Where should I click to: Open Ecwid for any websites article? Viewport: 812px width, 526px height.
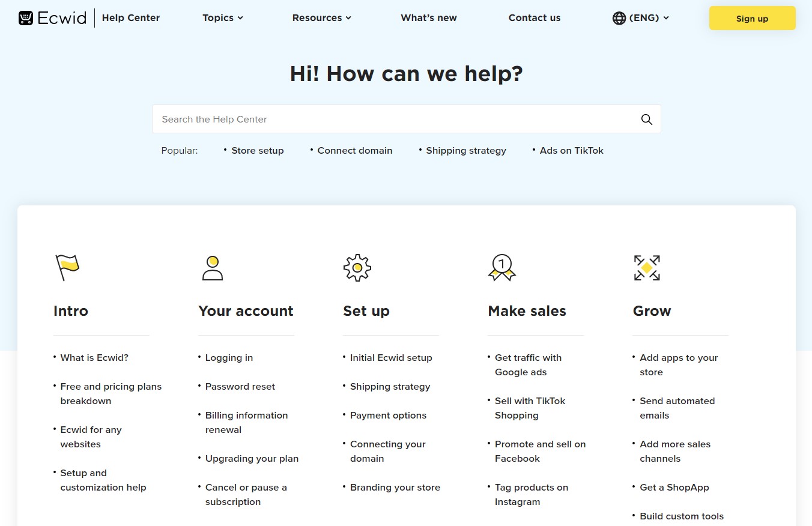[x=91, y=437]
